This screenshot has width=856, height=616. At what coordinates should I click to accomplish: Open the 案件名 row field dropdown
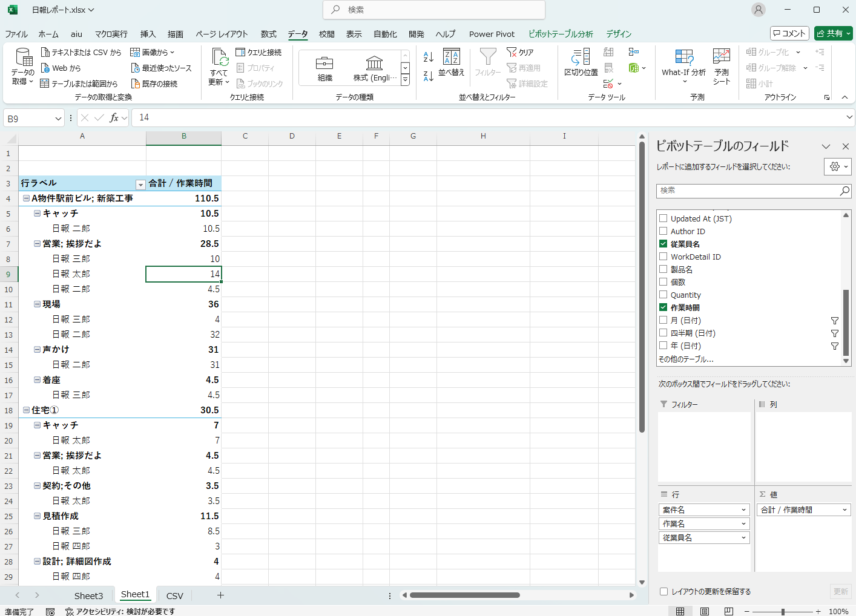(x=744, y=510)
